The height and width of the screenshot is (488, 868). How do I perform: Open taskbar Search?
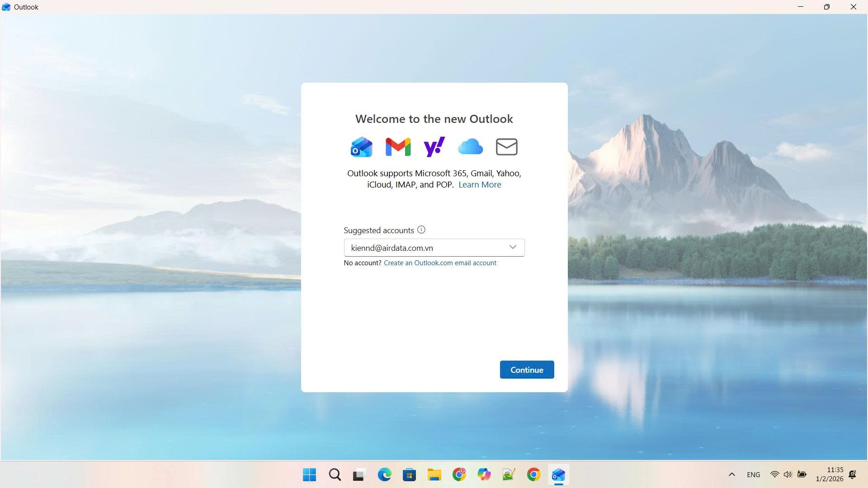click(335, 474)
